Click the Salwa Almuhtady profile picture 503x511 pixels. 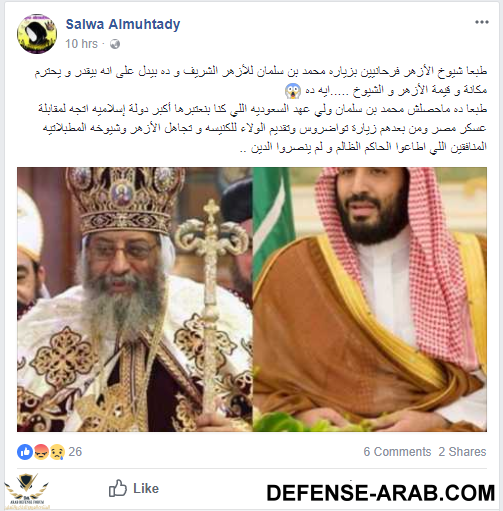click(x=37, y=34)
